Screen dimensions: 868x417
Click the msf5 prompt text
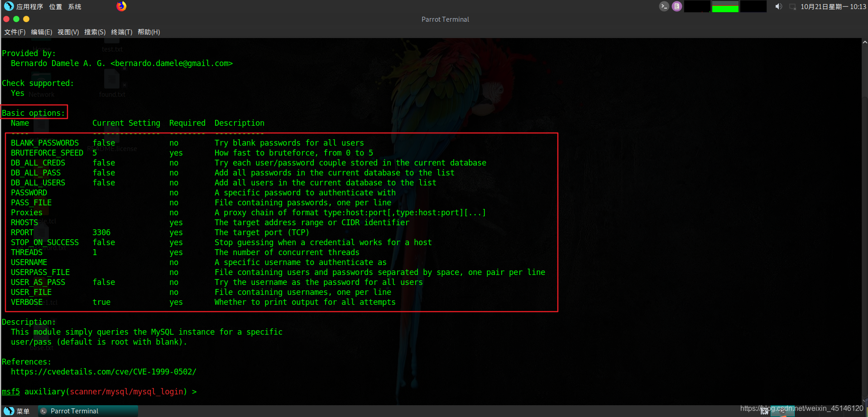pos(11,392)
